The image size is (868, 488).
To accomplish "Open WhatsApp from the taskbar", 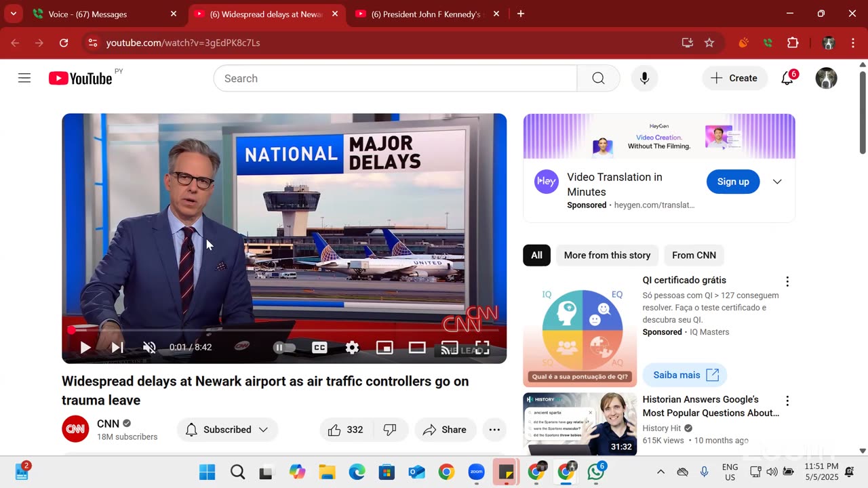I will pyautogui.click(x=596, y=472).
